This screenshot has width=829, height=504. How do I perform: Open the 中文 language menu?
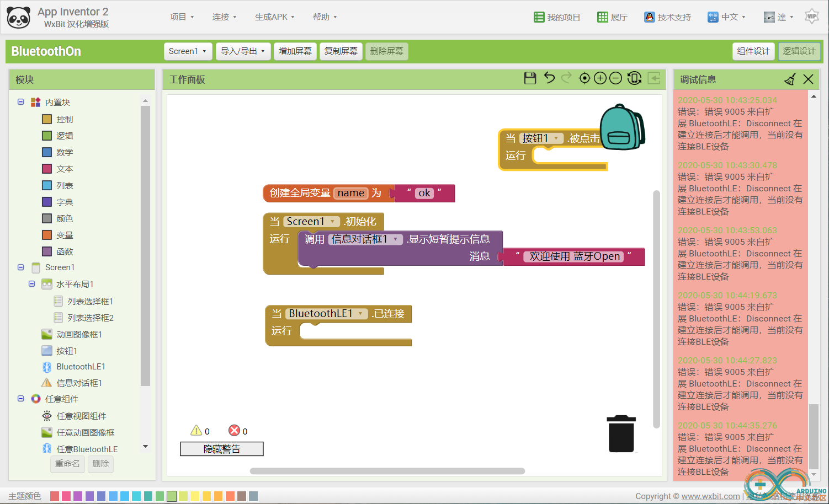click(726, 17)
